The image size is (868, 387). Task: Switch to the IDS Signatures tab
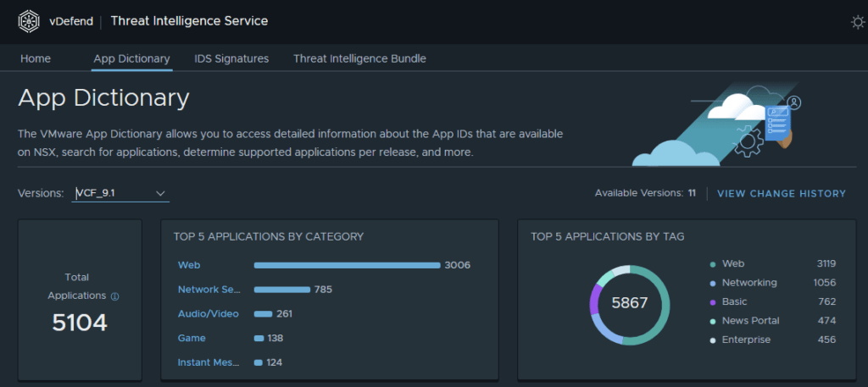(231, 58)
